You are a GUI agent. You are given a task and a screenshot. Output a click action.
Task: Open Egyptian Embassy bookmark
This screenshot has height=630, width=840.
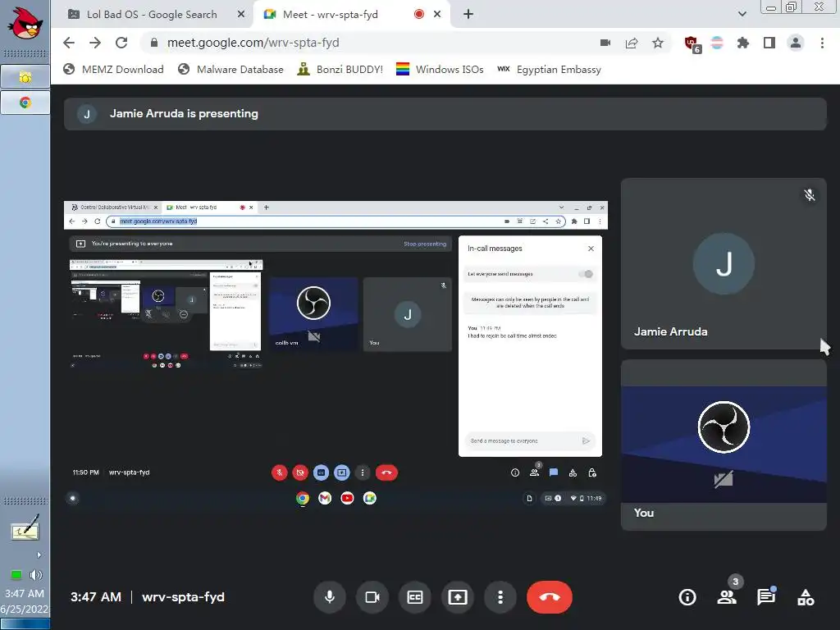pos(549,69)
